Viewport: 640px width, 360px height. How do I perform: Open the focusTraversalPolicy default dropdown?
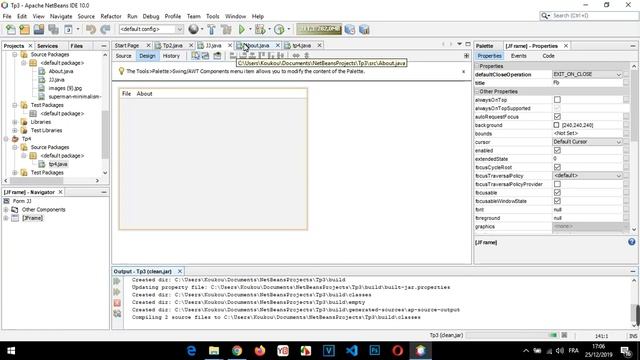pos(587,176)
